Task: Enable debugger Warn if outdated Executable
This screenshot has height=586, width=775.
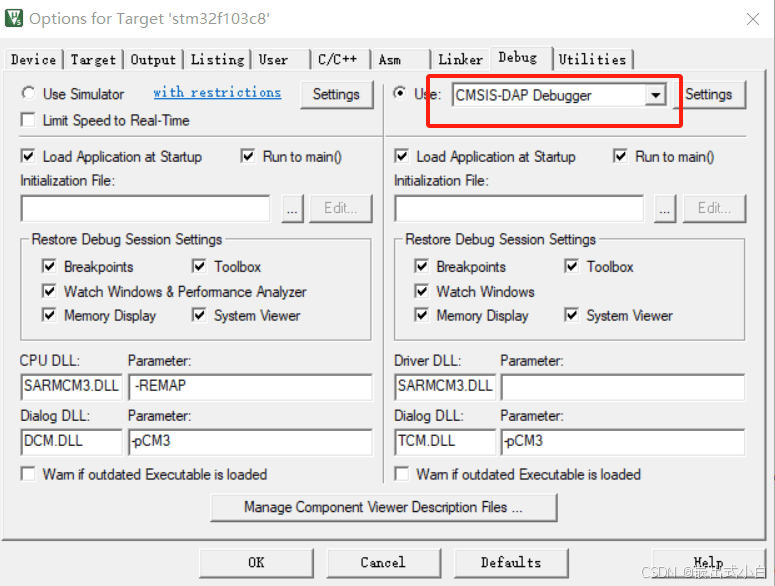Action: pos(402,474)
